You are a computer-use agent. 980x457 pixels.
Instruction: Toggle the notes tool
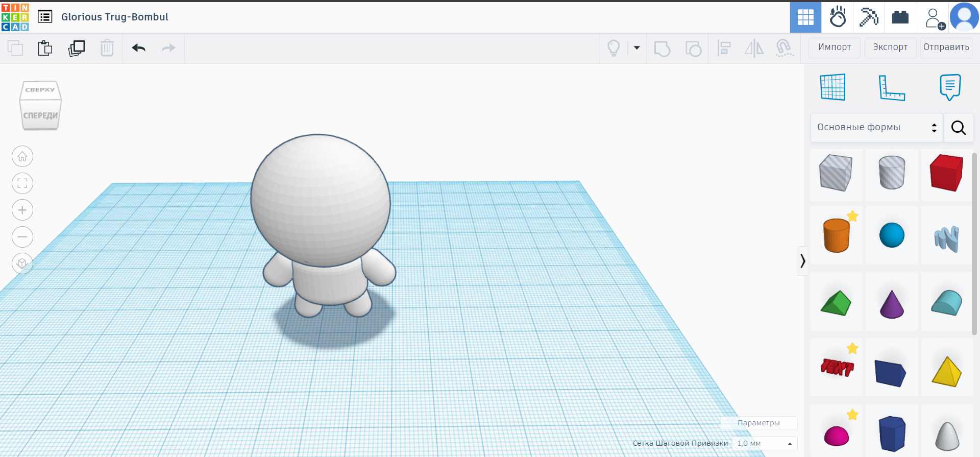pyautogui.click(x=950, y=87)
